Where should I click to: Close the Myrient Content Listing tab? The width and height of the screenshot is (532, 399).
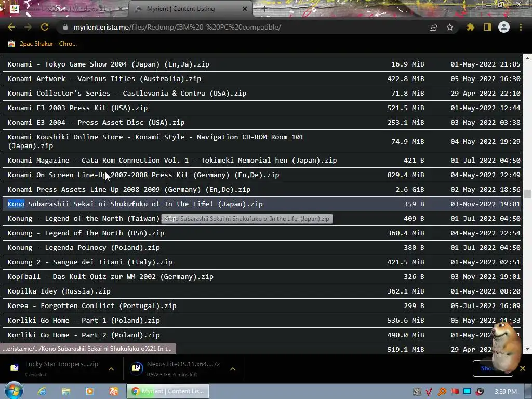pos(245,9)
